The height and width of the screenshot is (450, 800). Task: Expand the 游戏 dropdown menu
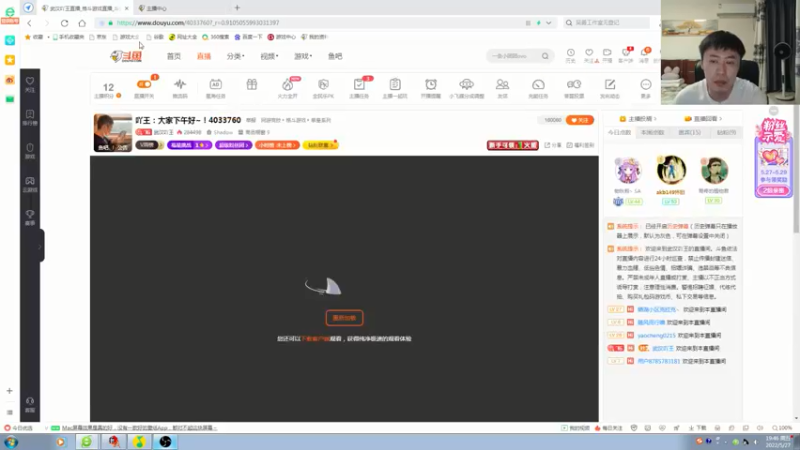coord(303,56)
